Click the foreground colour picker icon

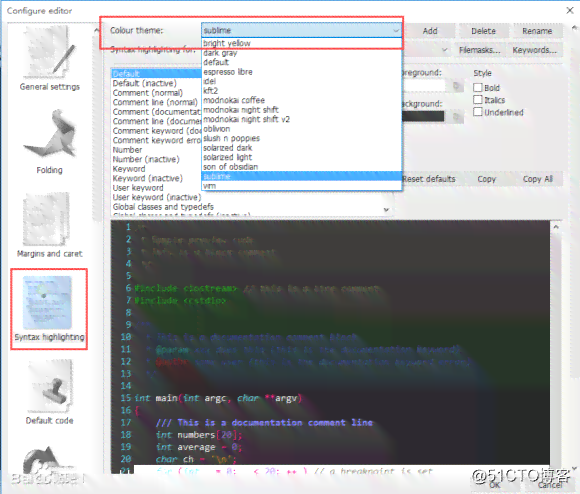[x=457, y=86]
